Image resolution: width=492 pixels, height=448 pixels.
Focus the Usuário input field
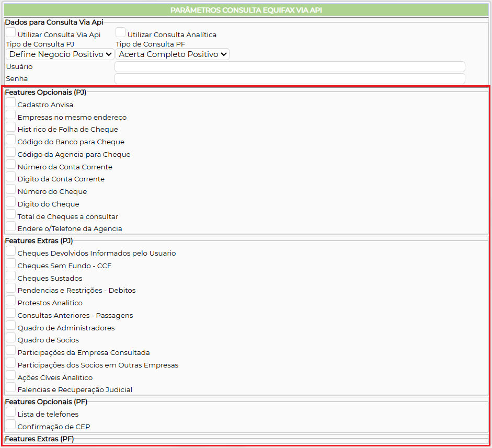pos(290,67)
